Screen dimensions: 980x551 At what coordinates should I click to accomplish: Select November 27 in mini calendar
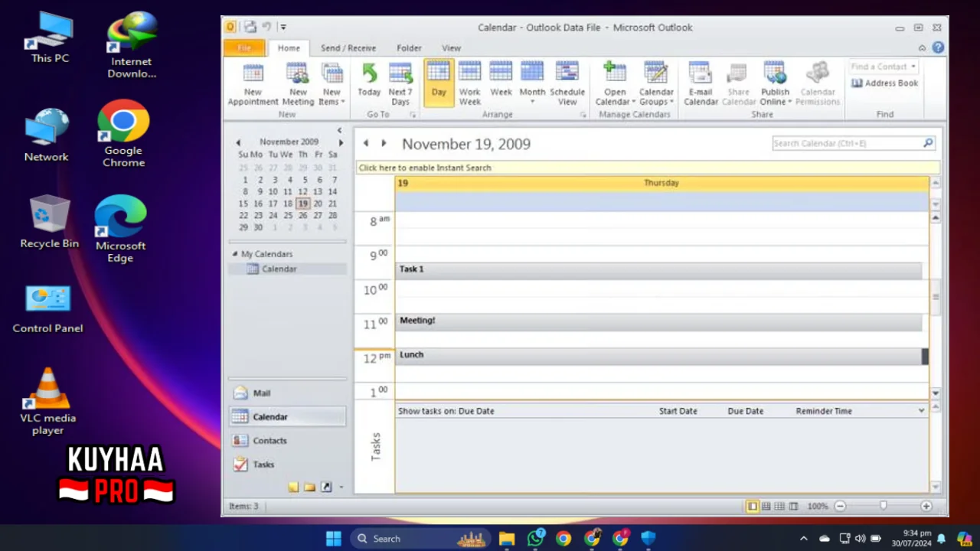pyautogui.click(x=318, y=216)
